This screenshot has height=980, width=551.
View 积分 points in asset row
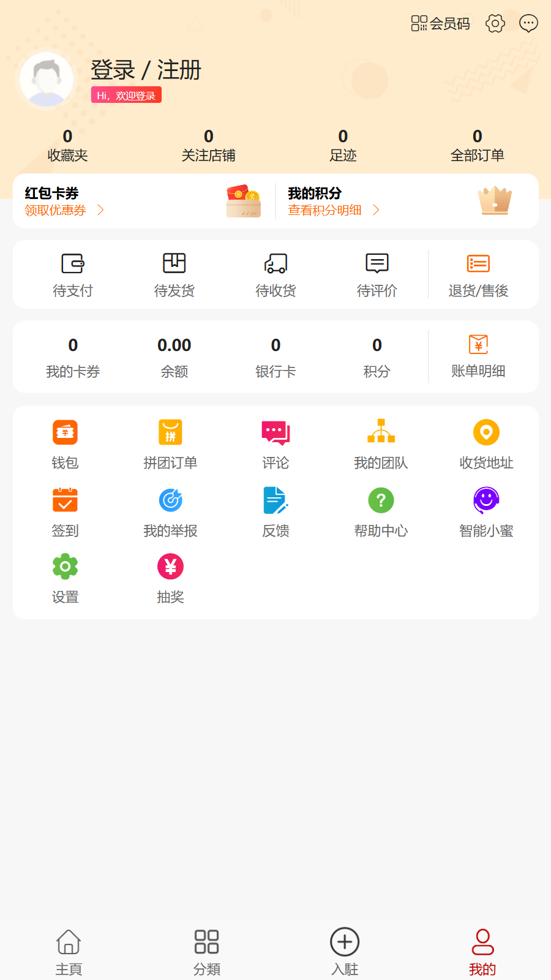tap(377, 357)
